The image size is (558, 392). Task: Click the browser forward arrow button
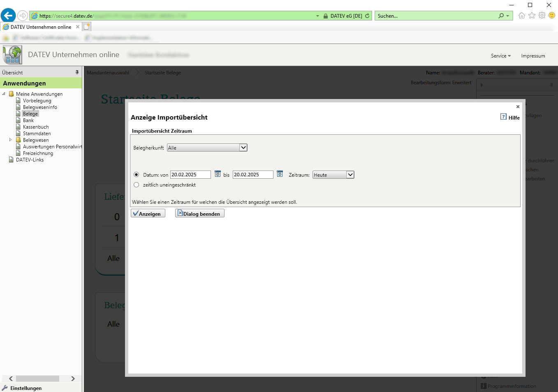pyautogui.click(x=23, y=16)
